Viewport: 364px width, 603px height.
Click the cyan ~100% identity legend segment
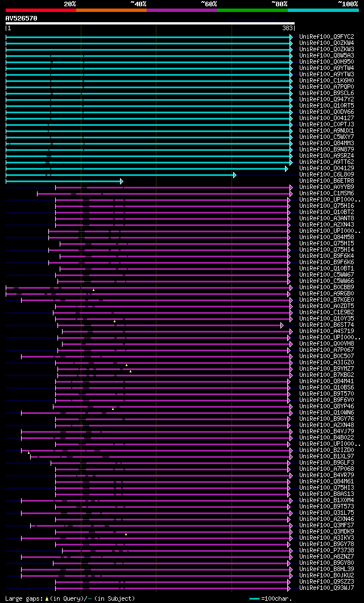coord(323,10)
